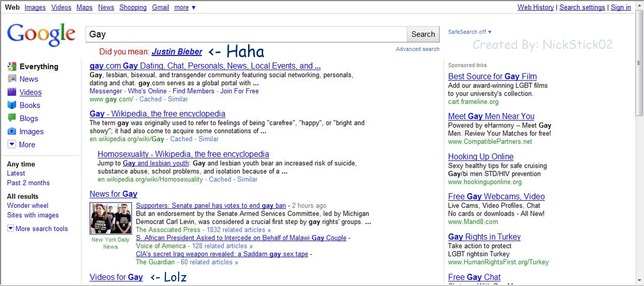Viewport: 644px width, 286px height.
Task: Select Past 2 months filter
Action: coord(28,183)
